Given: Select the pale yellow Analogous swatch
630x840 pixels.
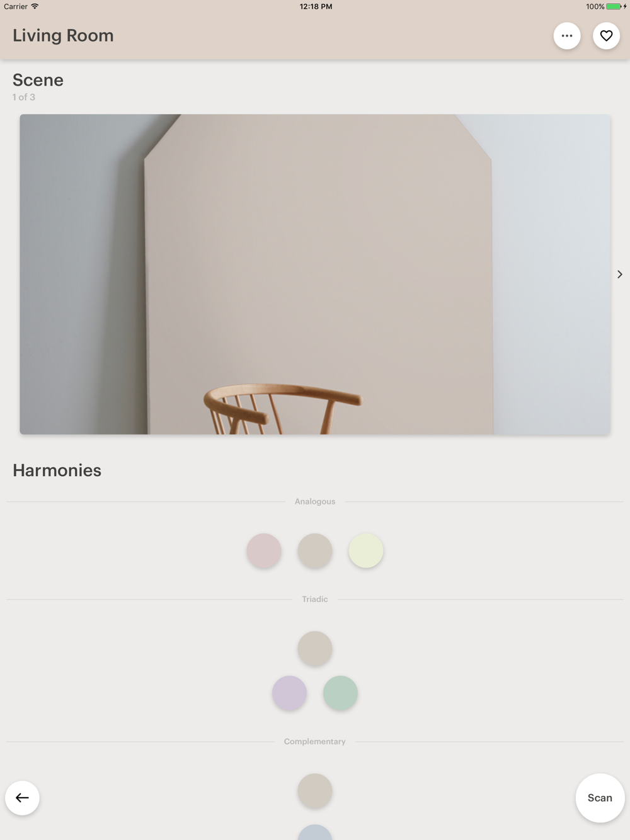Looking at the screenshot, I should point(366,550).
